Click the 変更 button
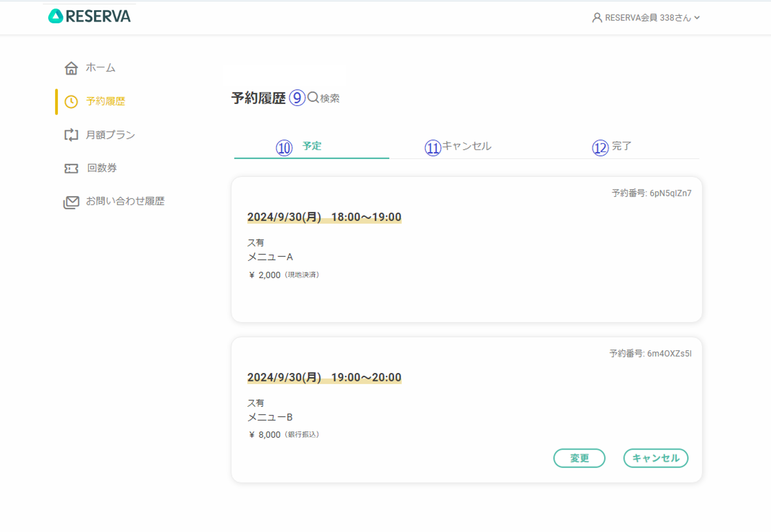This screenshot has height=532, width=771. tap(579, 458)
